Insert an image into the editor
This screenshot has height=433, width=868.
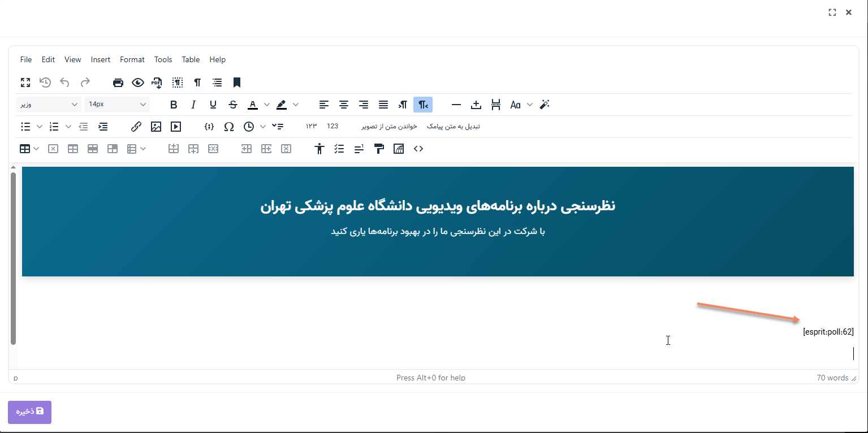pos(156,127)
